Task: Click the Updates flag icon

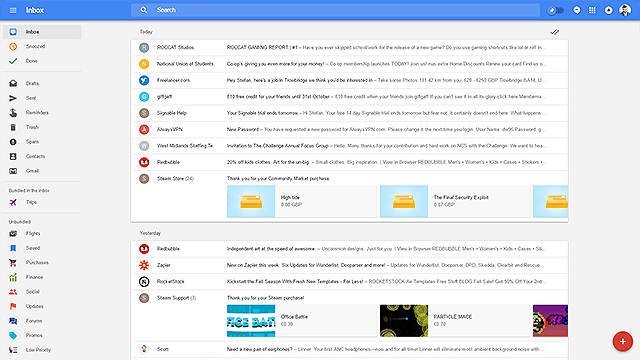Action: (x=13, y=307)
